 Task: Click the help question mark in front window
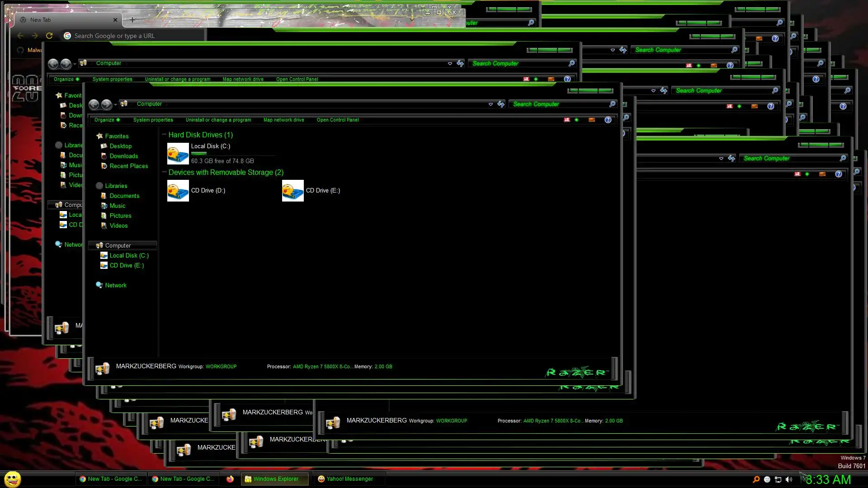[608, 120]
